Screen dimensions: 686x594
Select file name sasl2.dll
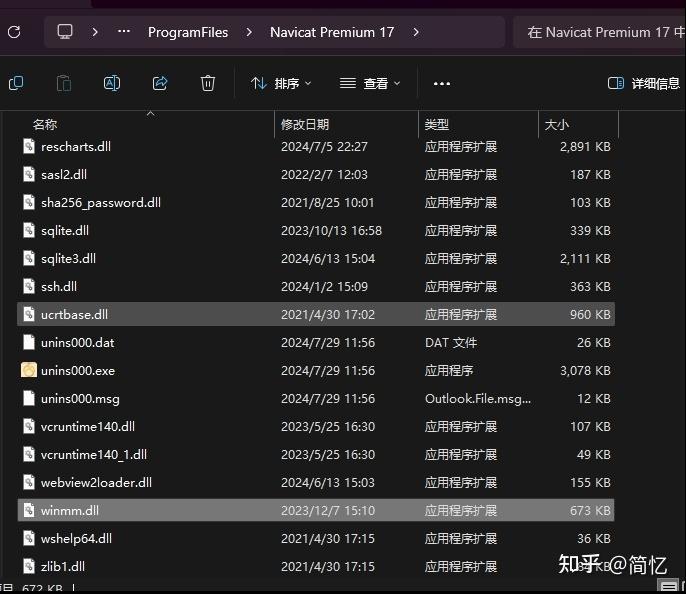[64, 175]
